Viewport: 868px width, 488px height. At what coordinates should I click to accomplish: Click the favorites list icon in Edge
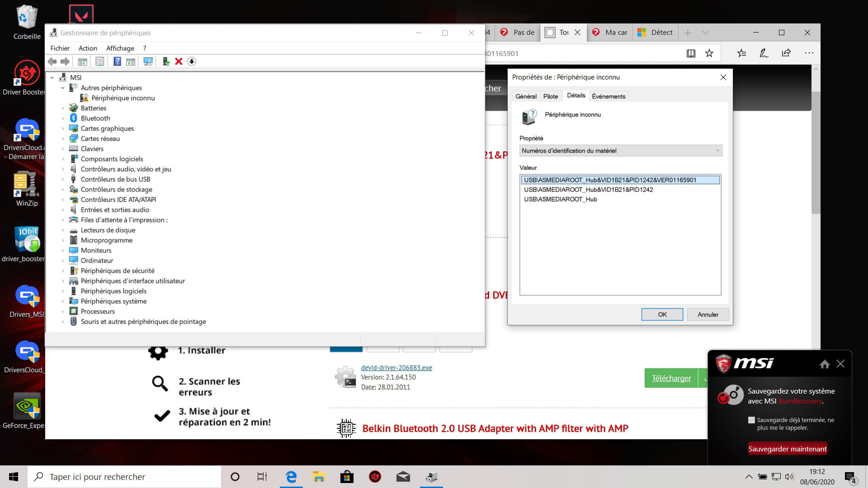741,53
